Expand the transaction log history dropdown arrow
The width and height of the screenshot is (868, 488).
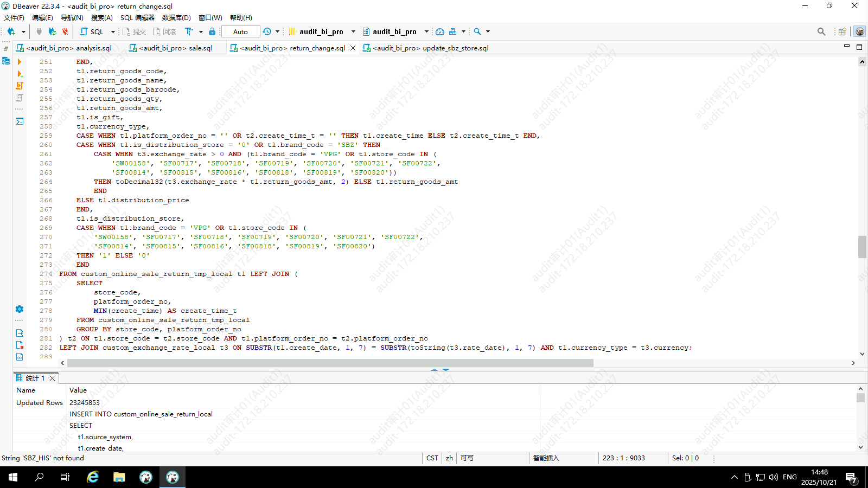277,31
